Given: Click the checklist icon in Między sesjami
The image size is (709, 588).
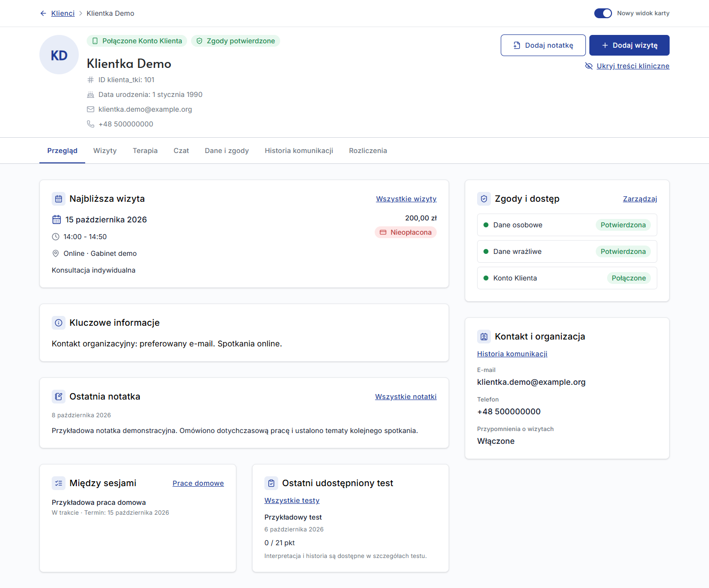Looking at the screenshot, I should click(x=59, y=483).
